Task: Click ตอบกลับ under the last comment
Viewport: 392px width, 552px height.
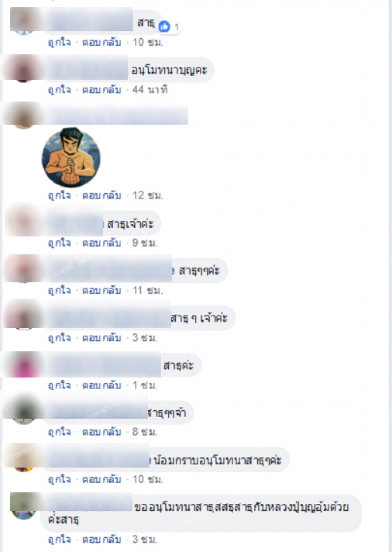Action: coord(101,539)
